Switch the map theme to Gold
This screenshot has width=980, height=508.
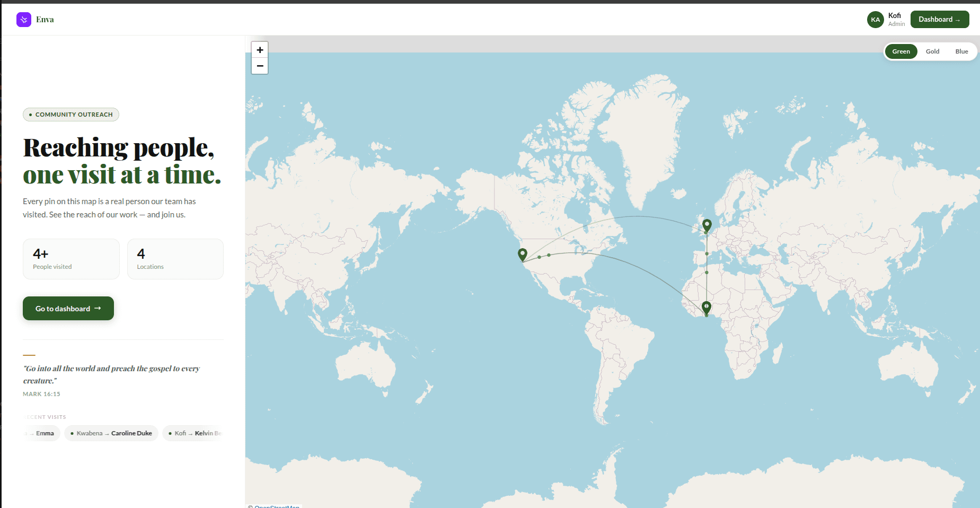point(932,51)
